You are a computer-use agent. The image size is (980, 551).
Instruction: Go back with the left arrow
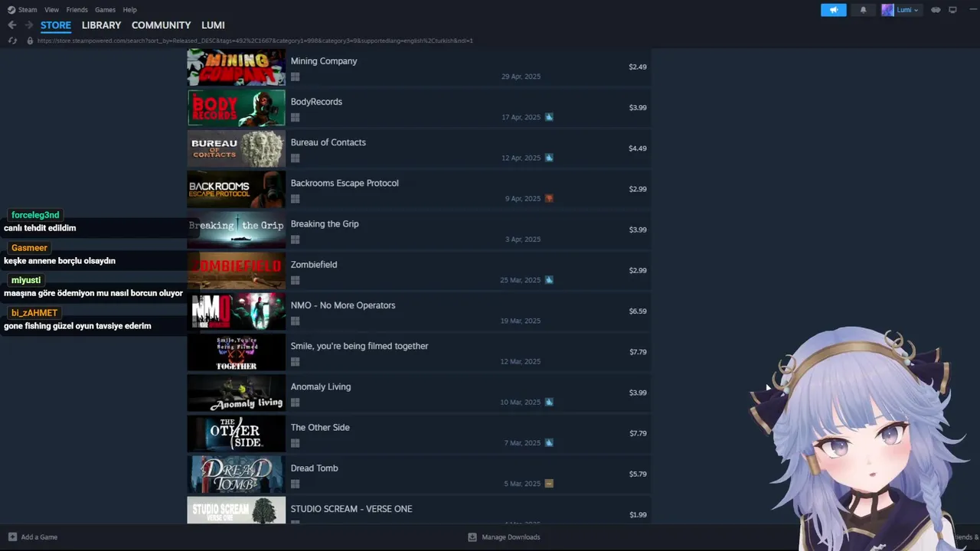coord(11,25)
